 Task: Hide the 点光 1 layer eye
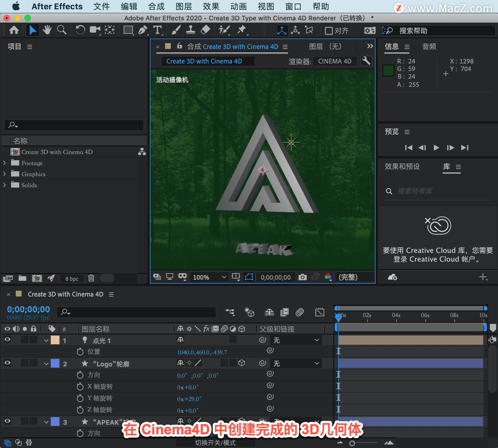pos(7,339)
